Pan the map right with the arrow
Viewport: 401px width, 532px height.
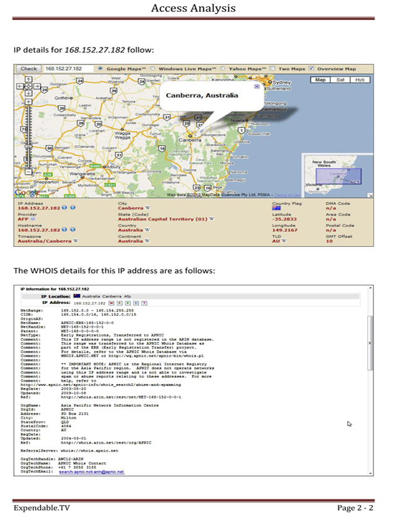tap(36, 86)
